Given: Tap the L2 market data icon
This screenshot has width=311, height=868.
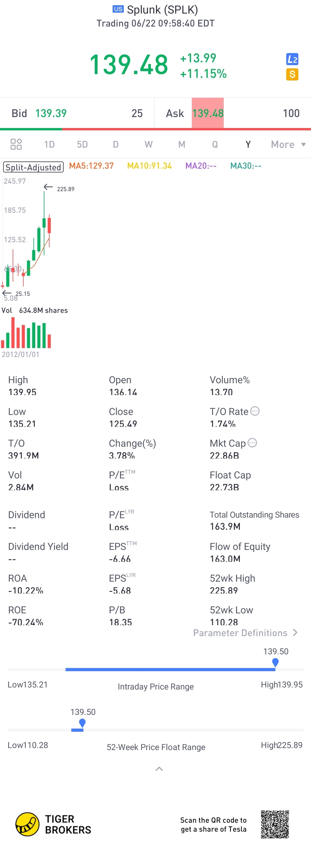Looking at the screenshot, I should [292, 59].
